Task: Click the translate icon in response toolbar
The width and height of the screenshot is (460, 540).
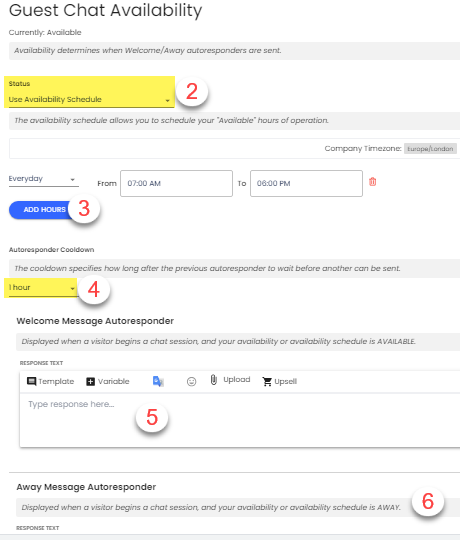Action: point(158,381)
